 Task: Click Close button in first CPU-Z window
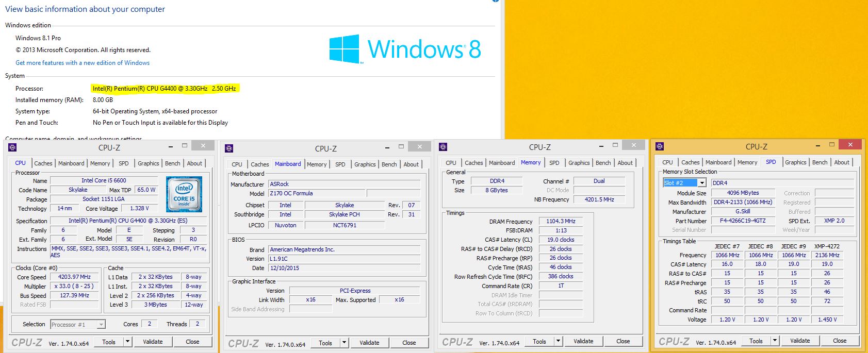click(192, 342)
